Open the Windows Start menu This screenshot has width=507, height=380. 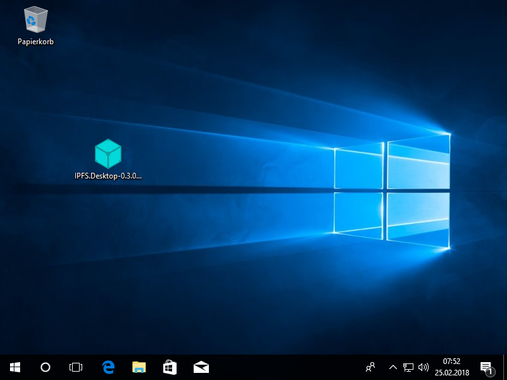coord(15,367)
